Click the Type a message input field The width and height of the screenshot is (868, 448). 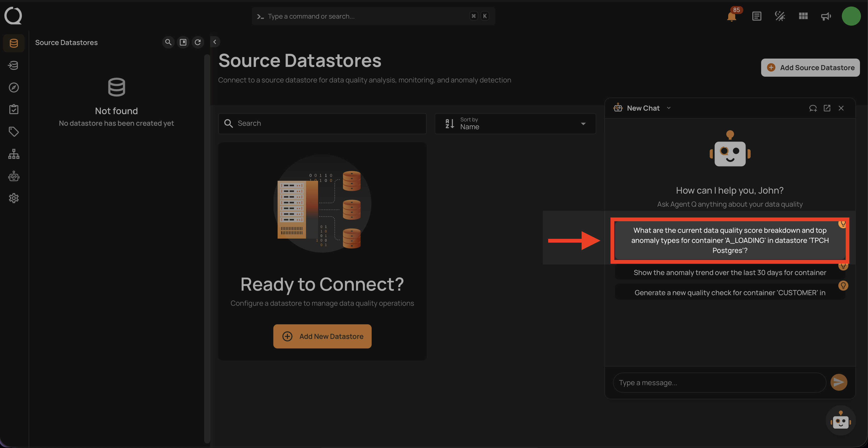click(719, 383)
